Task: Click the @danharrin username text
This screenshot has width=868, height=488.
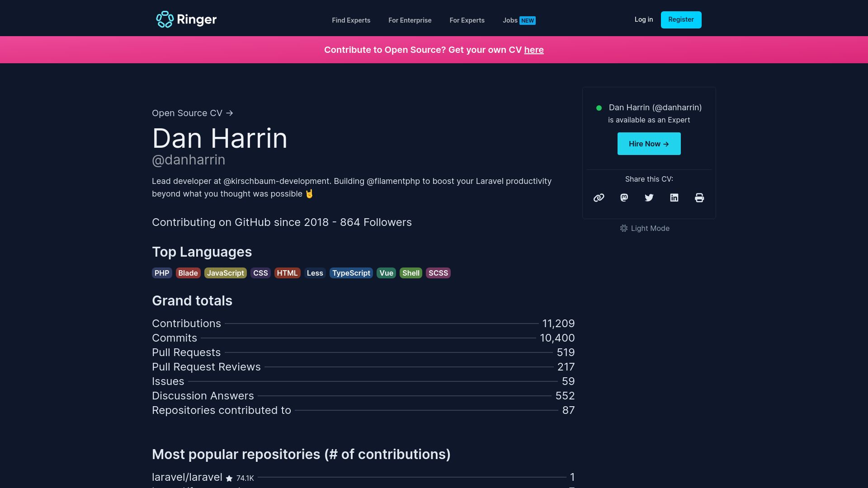Action: pos(189,160)
